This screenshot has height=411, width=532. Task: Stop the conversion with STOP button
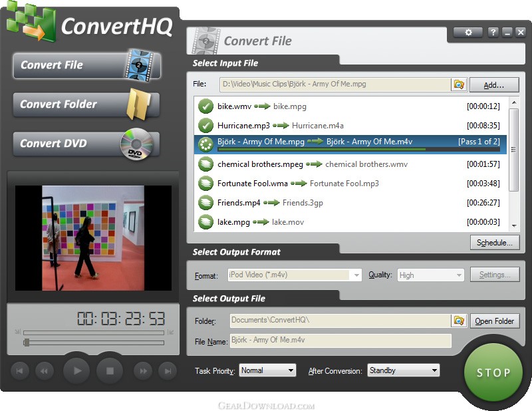point(493,372)
